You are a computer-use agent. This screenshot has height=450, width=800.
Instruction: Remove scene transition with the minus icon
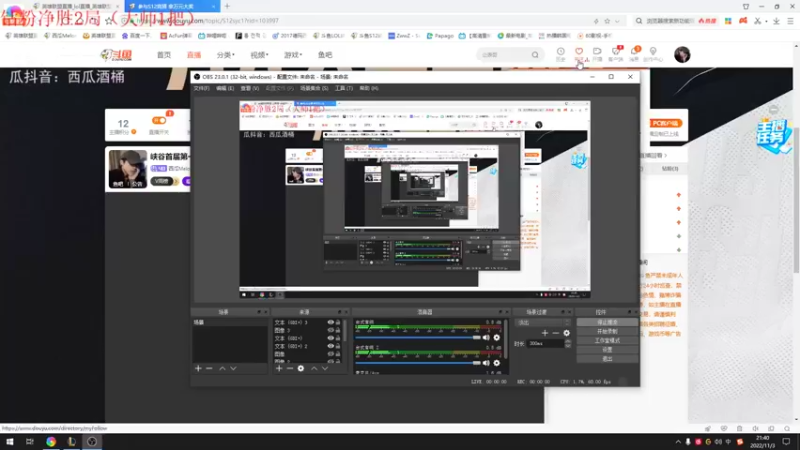pos(556,333)
